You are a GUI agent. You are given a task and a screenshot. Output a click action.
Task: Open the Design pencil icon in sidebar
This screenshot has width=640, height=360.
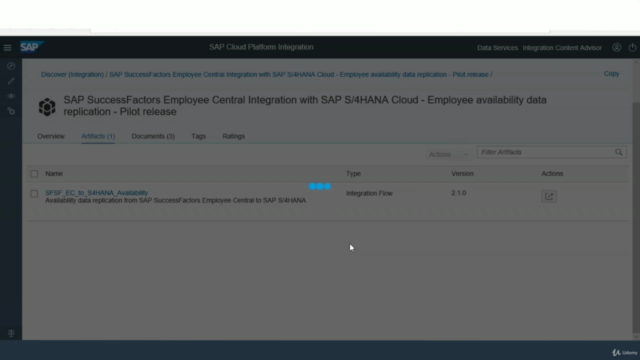click(x=11, y=81)
